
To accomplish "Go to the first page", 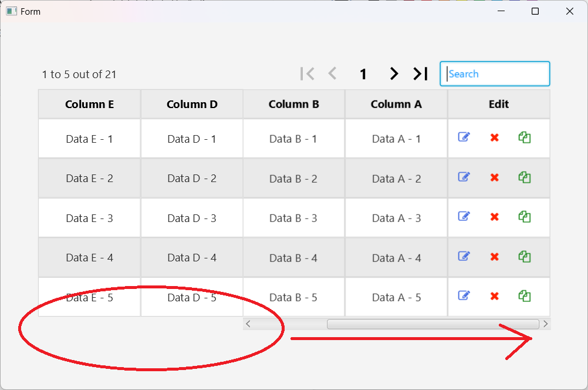I will tap(307, 73).
